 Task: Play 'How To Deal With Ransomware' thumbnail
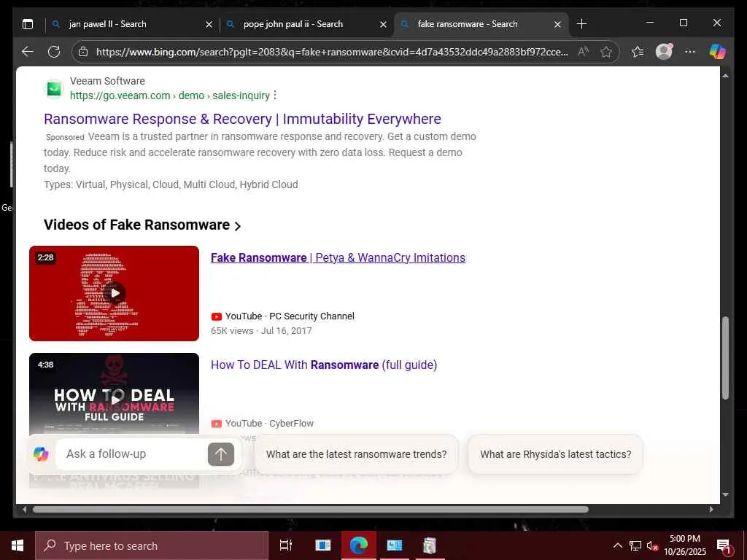pyautogui.click(x=115, y=393)
